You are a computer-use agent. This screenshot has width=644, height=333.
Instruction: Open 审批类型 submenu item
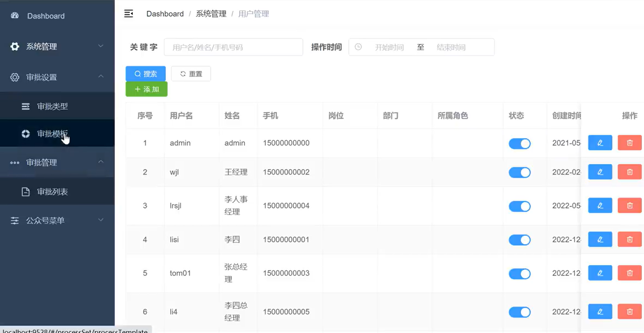click(57, 106)
